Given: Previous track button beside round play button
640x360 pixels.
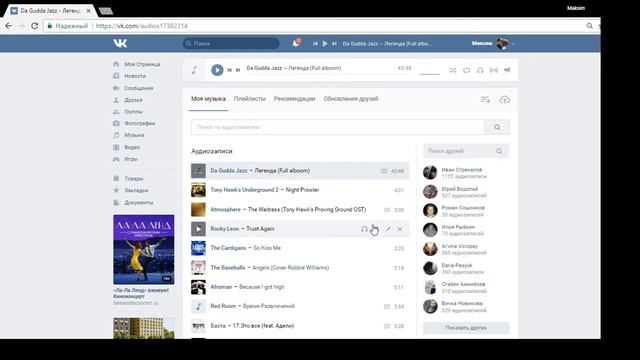Looking at the screenshot, I should pyautogui.click(x=229, y=70).
